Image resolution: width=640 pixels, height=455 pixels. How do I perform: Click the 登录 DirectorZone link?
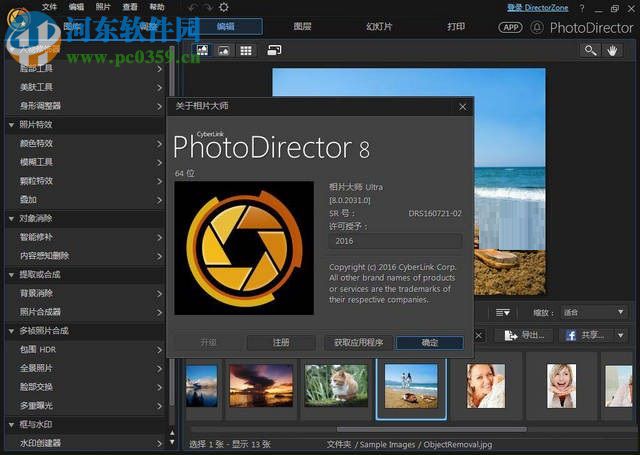(538, 8)
